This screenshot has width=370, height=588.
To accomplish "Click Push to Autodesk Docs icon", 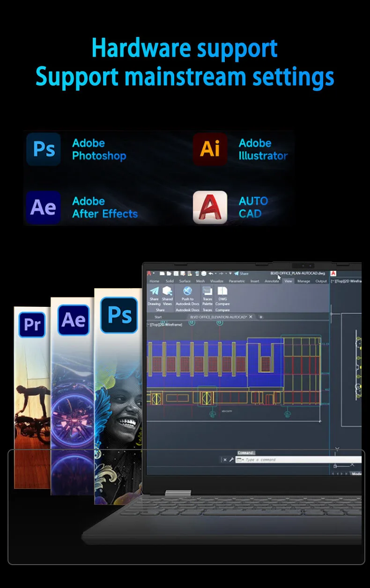I will (187, 295).
